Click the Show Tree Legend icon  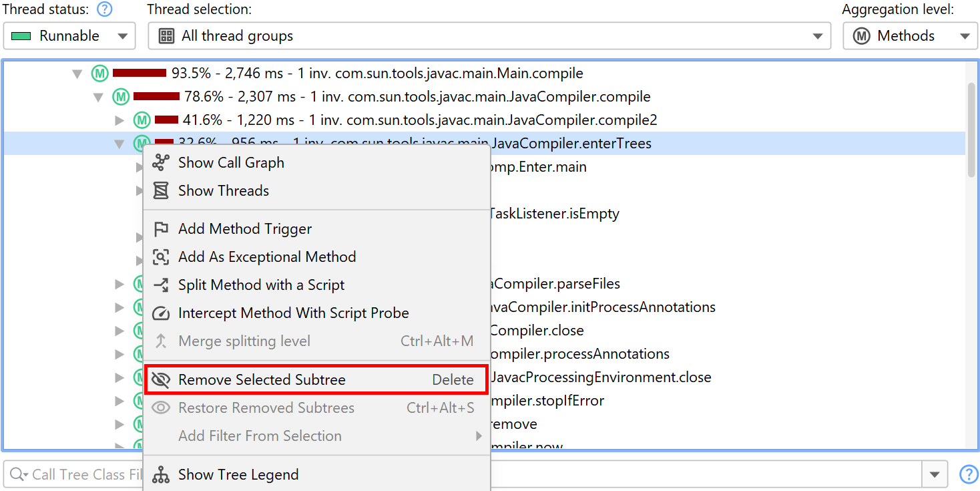pos(161,475)
